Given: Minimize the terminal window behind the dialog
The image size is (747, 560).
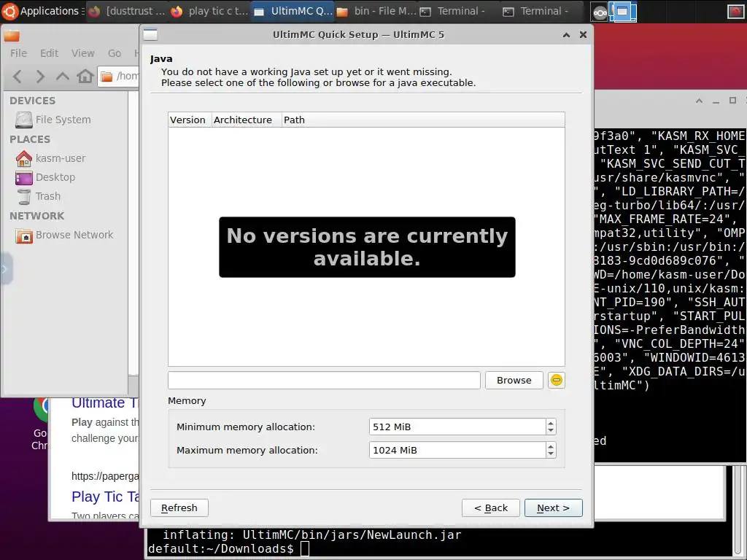Looking at the screenshot, I should point(716,101).
